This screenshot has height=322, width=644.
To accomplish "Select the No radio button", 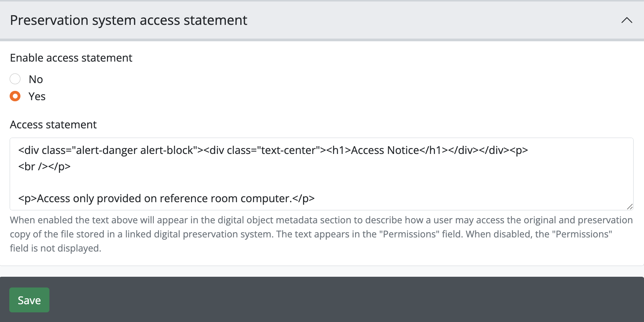I will 15,79.
